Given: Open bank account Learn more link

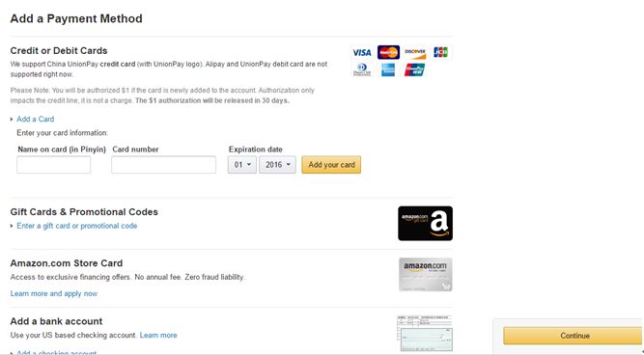Looking at the screenshot, I should pos(158,336).
